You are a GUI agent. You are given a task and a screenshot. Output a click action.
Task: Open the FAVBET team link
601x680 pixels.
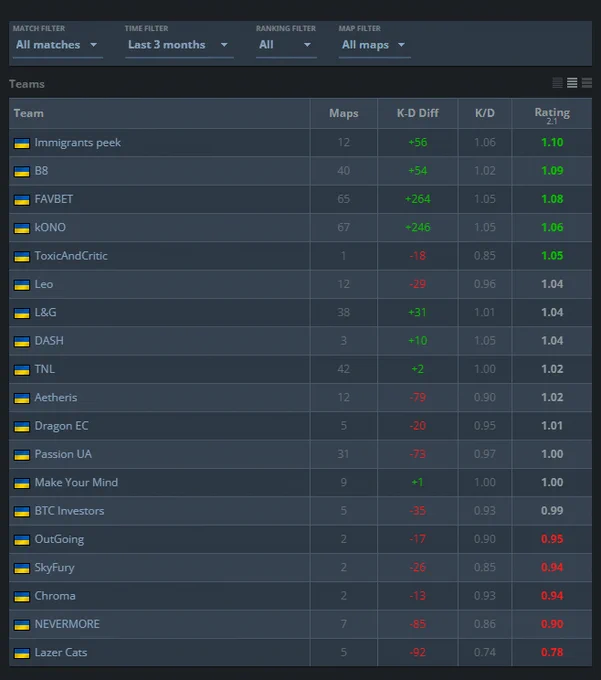(x=54, y=199)
